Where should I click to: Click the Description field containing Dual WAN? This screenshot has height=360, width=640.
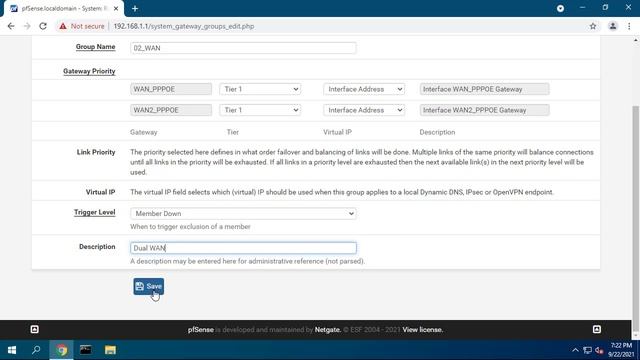243,248
